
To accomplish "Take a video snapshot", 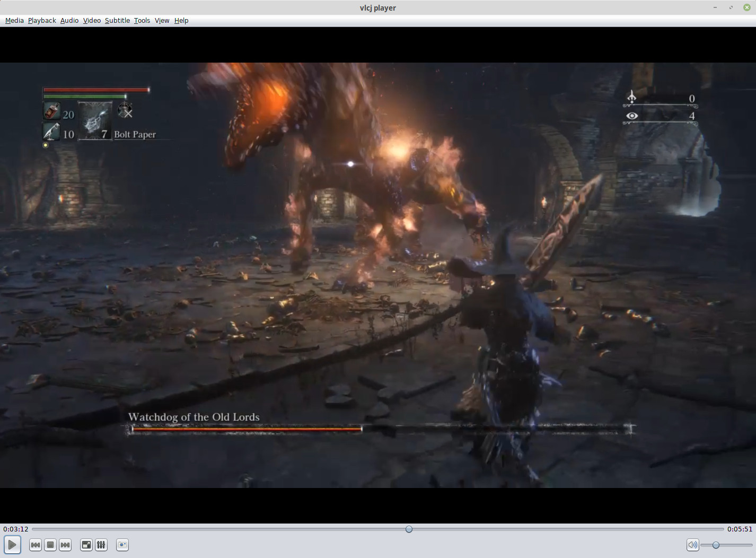I will coord(122,545).
